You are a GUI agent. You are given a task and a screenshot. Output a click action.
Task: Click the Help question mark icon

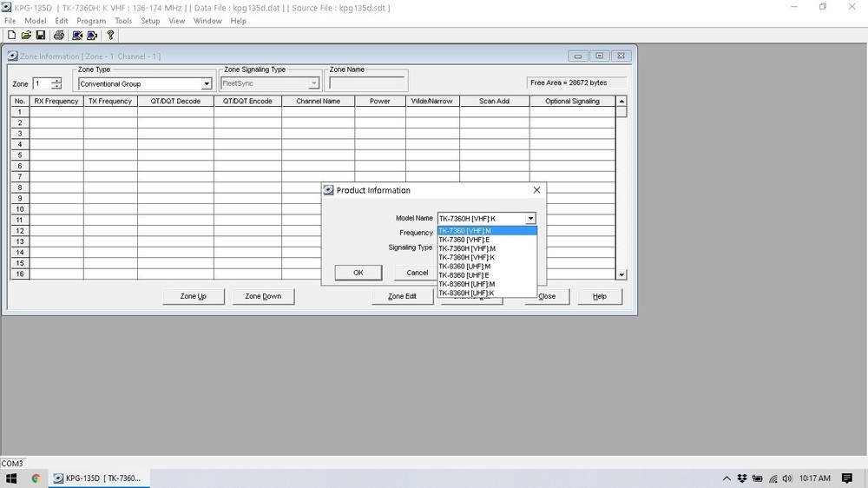click(110, 36)
